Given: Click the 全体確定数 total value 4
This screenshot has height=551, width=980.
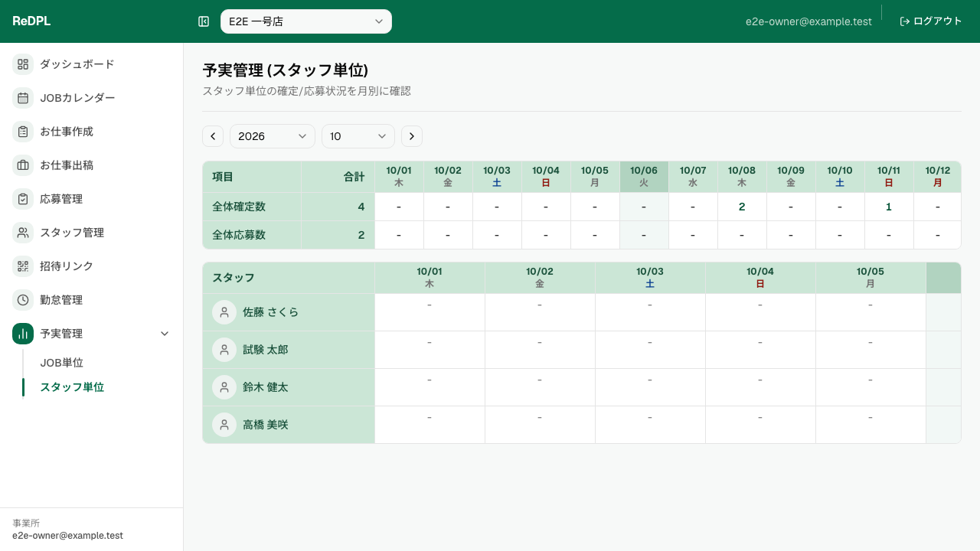Looking at the screenshot, I should click(361, 207).
